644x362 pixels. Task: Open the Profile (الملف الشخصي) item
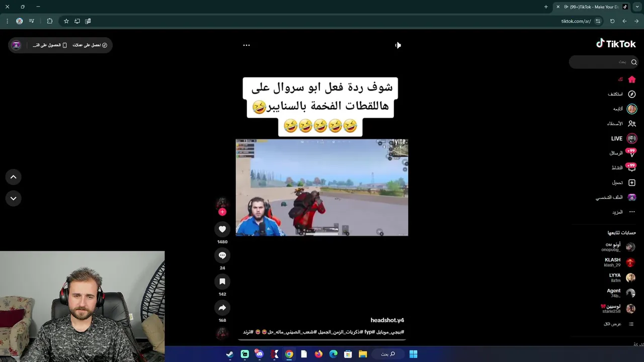click(616, 197)
